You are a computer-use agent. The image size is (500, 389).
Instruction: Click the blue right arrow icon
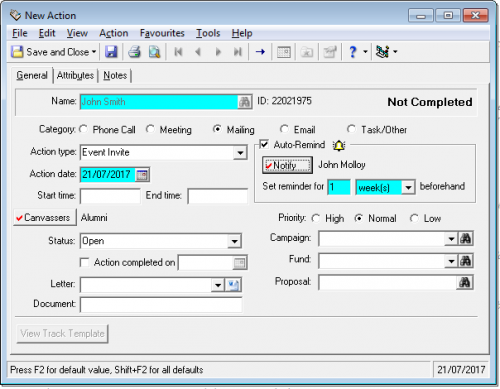[x=260, y=52]
